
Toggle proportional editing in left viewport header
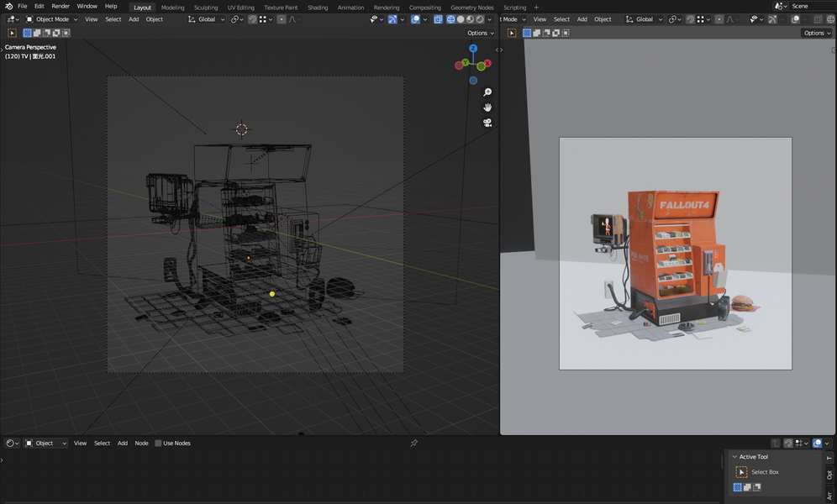pyautogui.click(x=282, y=19)
